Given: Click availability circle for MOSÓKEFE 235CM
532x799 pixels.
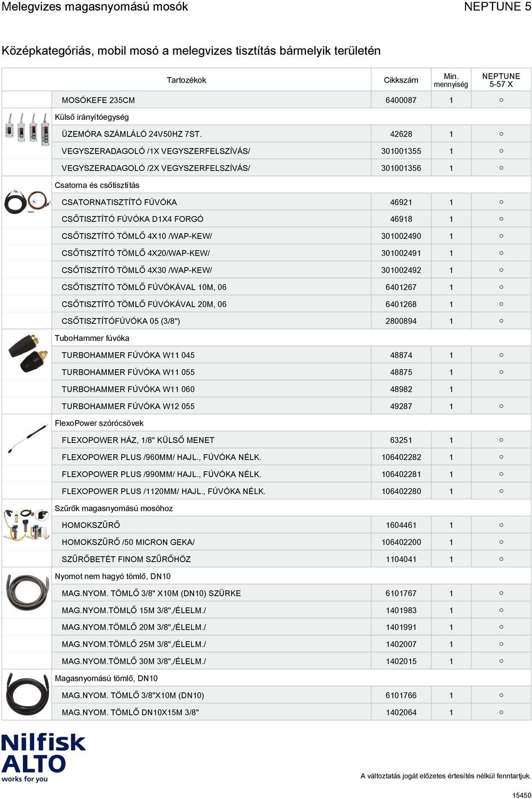Looking at the screenshot, I should point(501,100).
